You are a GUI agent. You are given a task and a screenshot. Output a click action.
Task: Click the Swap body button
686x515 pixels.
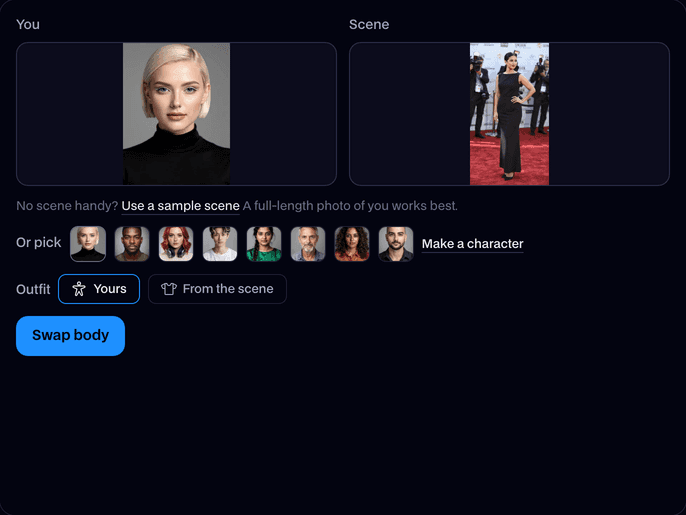click(x=70, y=336)
